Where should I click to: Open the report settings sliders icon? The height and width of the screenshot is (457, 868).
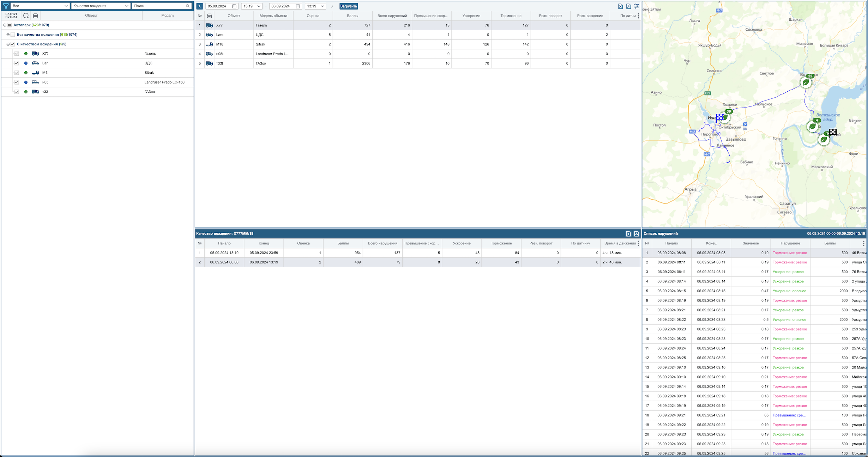coord(636,6)
